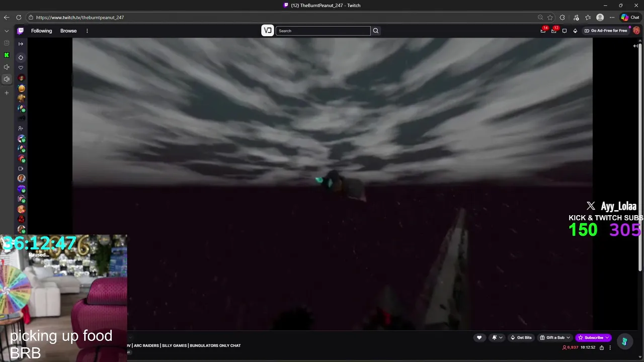The width and height of the screenshot is (644, 362).
Task: Click the zoom-out magnifier in address bar
Action: 540,17
